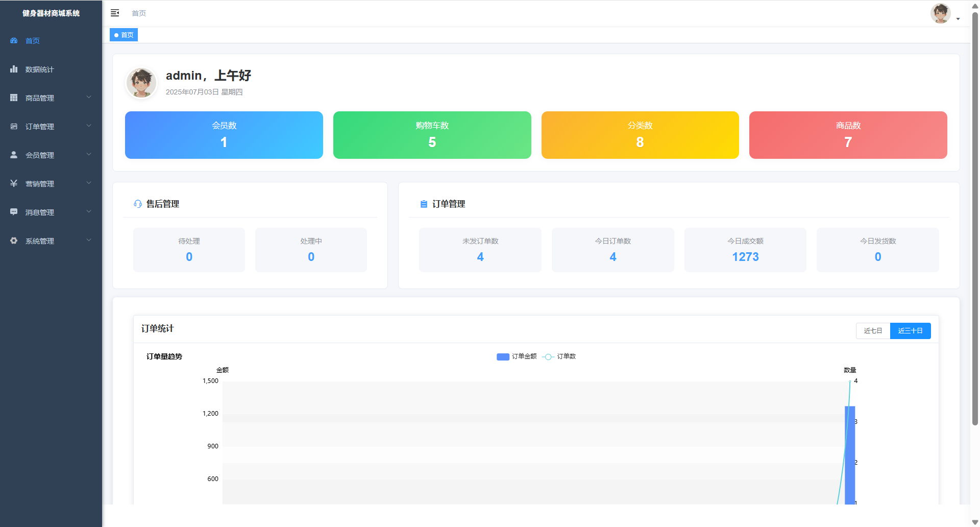Click the 订单管理 sidebar icon

(14, 127)
